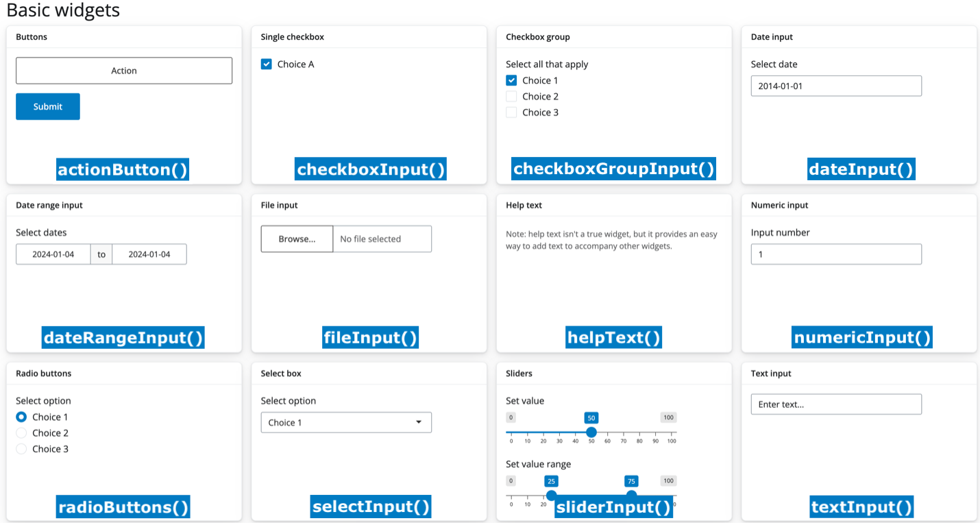Click the range slider handle at 25
This screenshot has width=980, height=525.
coord(551,495)
